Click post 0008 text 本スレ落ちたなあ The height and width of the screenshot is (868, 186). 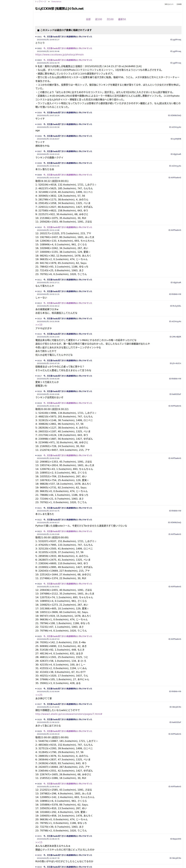[x=45, y=170]
